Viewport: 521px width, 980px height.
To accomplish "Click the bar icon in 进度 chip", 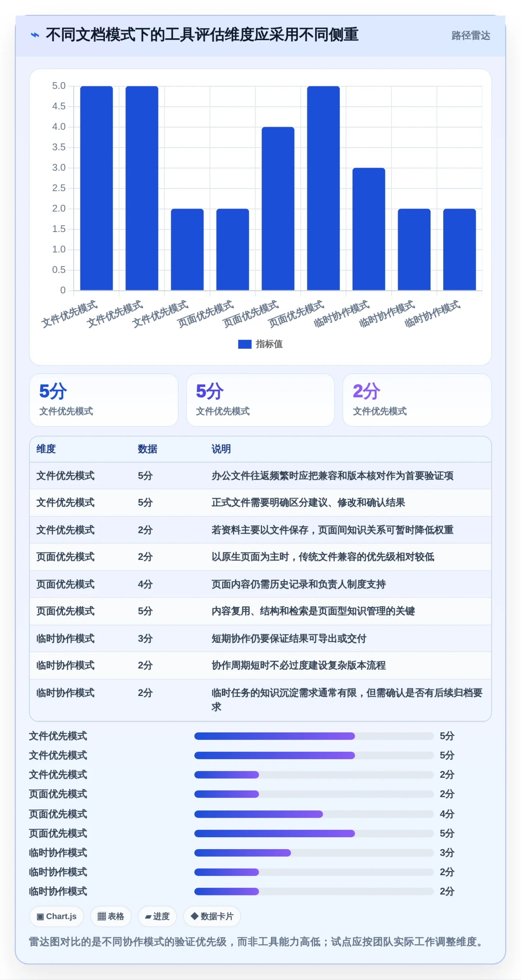I will pyautogui.click(x=148, y=917).
